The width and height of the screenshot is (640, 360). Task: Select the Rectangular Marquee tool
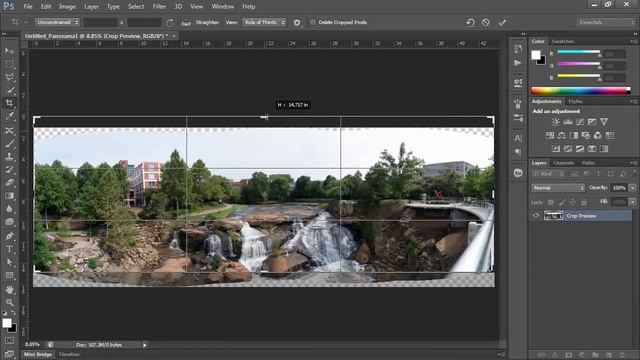click(x=9, y=64)
